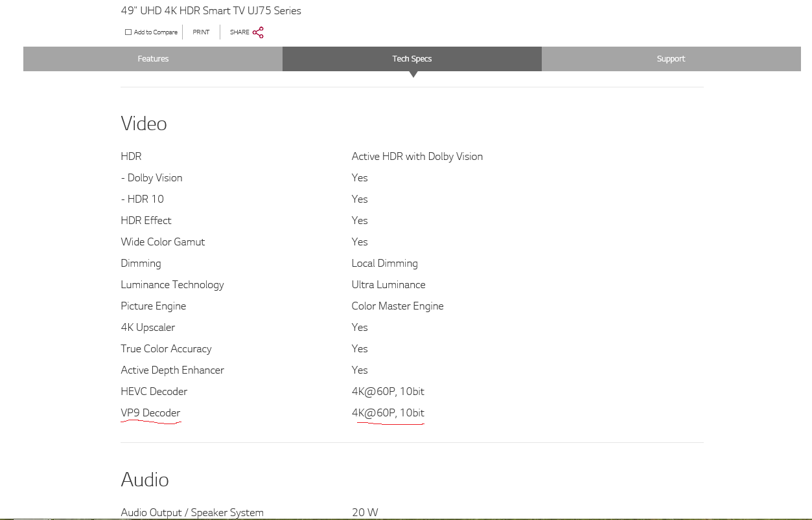Click the SHARE text label
Image resolution: width=812 pixels, height=520 pixels.
(239, 32)
